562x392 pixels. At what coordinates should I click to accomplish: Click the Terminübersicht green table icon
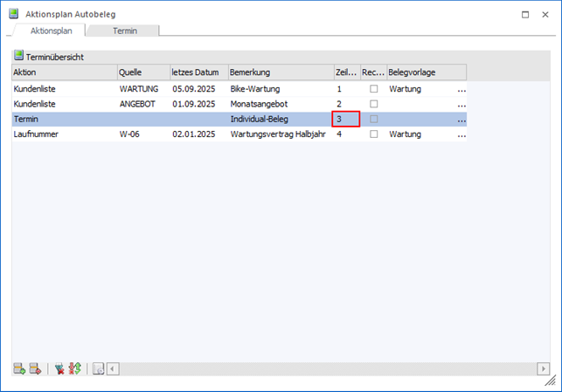18,56
